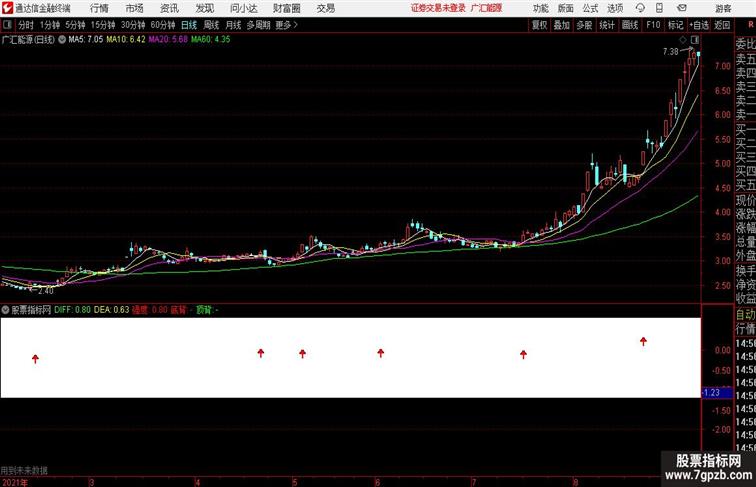The image size is (756, 487).
Task: Click the 广汇能源(日线) chart title
Action: tap(28, 40)
